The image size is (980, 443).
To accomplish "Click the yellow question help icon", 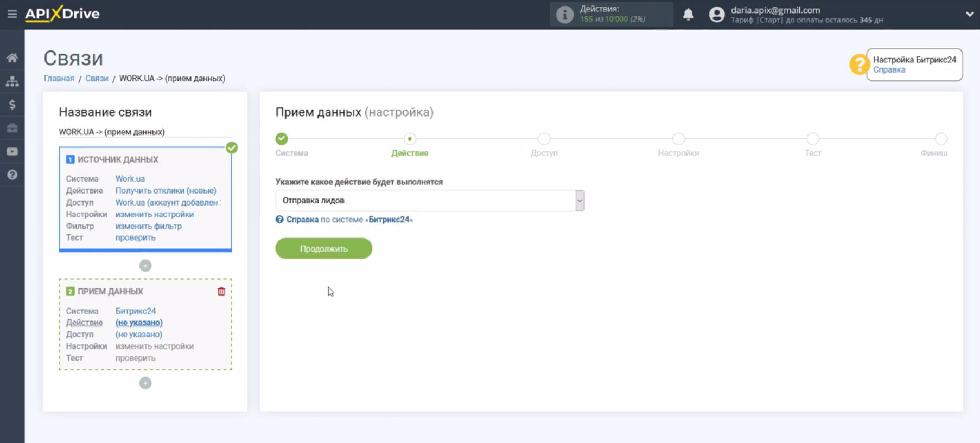I will tap(859, 65).
